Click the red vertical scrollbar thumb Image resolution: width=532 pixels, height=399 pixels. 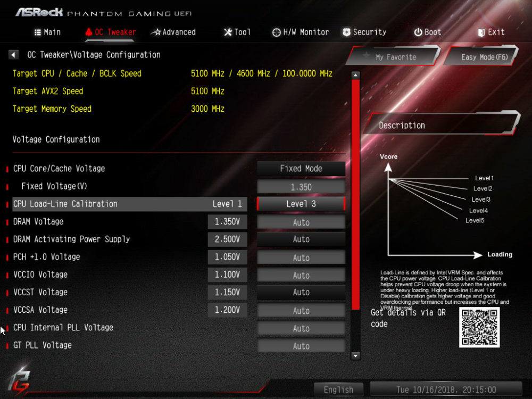pos(355,194)
